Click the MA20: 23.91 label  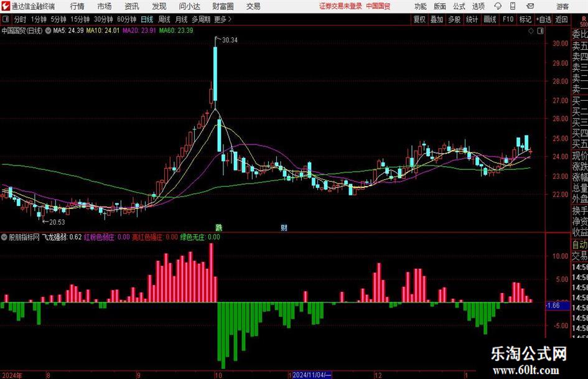coord(139,30)
